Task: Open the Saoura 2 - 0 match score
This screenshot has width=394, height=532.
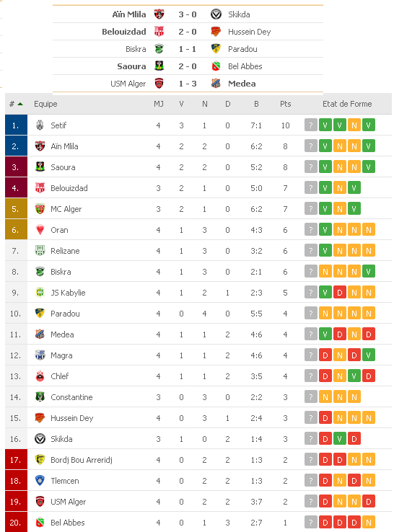Action: click(x=188, y=66)
